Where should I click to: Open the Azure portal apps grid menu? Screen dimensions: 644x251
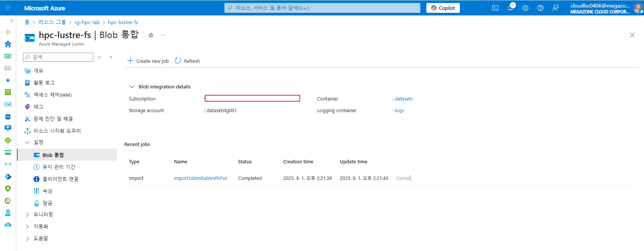[x=8, y=8]
